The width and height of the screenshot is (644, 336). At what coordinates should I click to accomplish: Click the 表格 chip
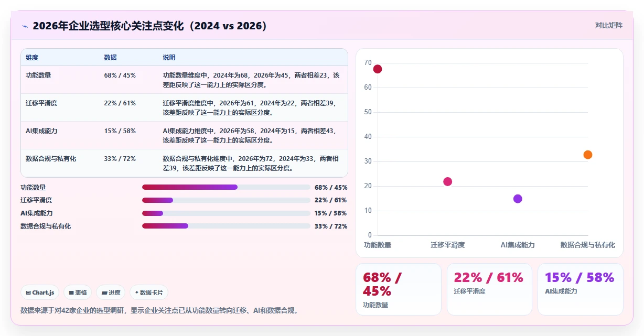[x=78, y=292]
